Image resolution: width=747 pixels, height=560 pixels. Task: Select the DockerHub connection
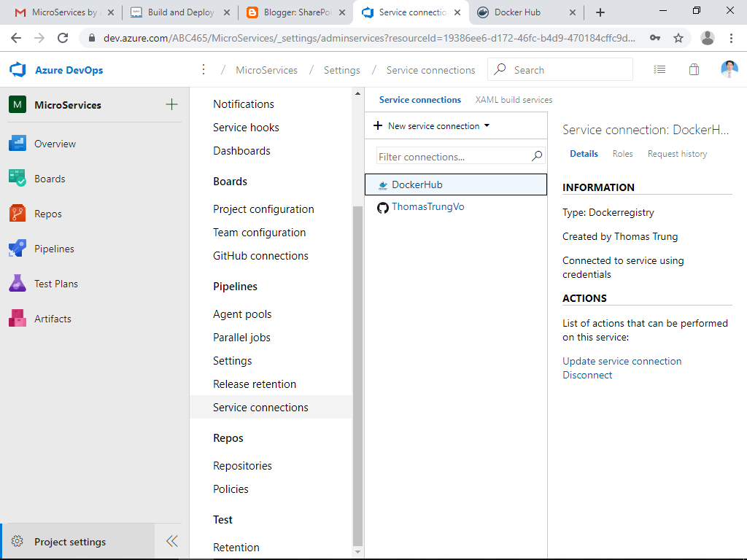click(455, 184)
